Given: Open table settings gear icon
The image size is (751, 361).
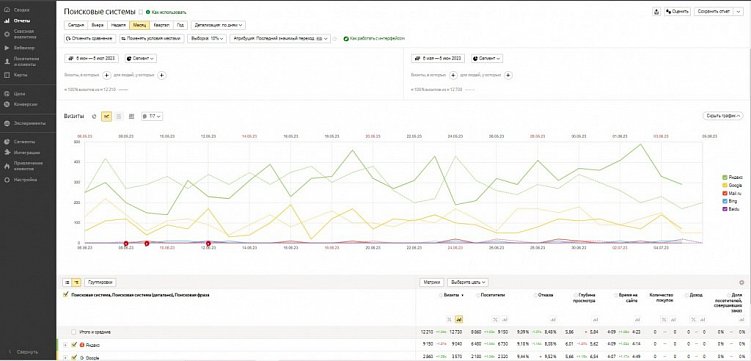Looking at the screenshot, I should click(x=742, y=283).
